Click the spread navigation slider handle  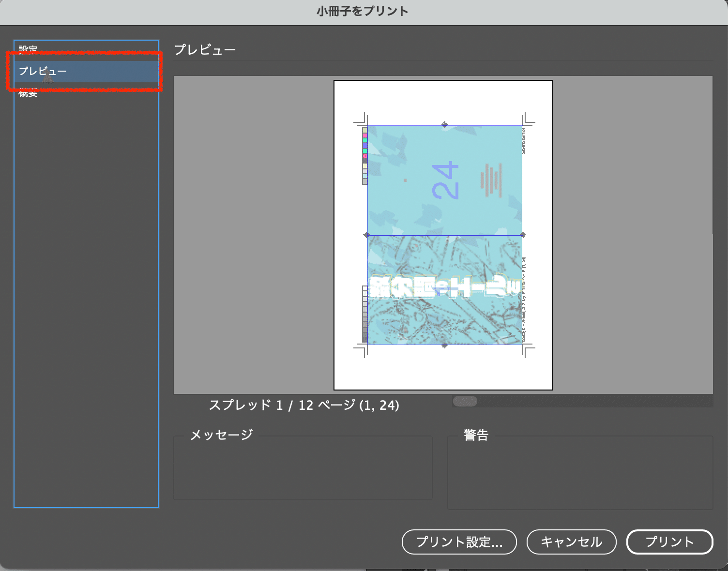pos(465,401)
